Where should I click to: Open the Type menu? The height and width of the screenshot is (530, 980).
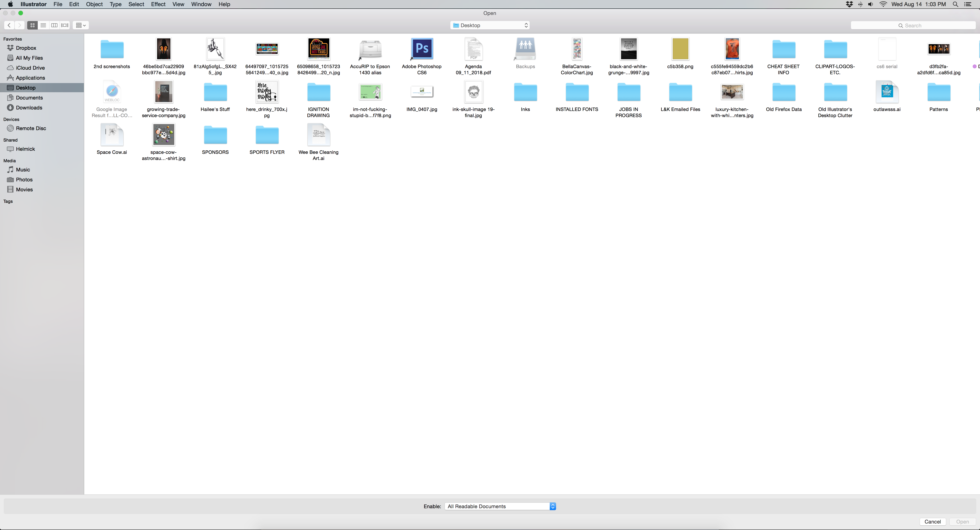(x=116, y=4)
